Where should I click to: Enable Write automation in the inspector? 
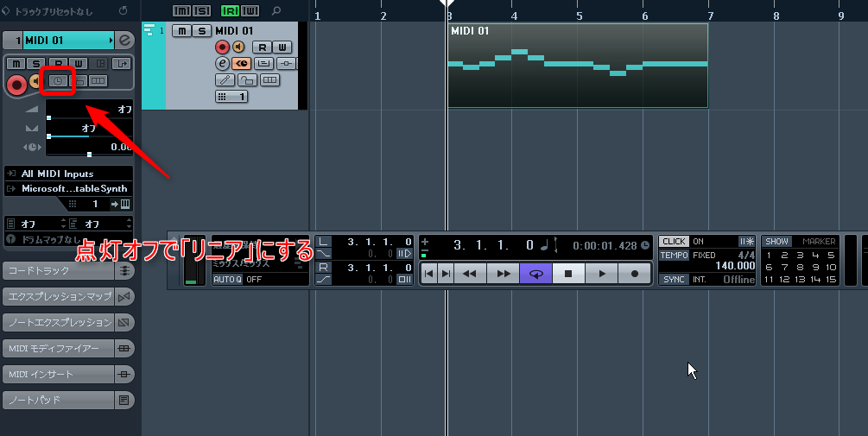pyautogui.click(x=78, y=64)
